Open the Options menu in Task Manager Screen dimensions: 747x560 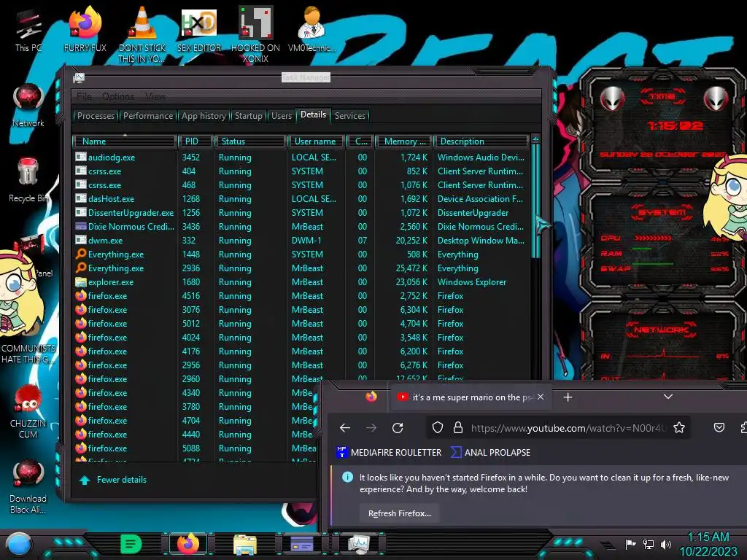[117, 97]
